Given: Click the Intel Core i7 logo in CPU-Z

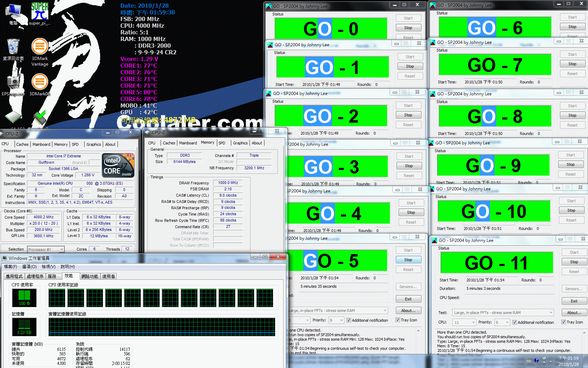Looking at the screenshot, I should point(118,165).
